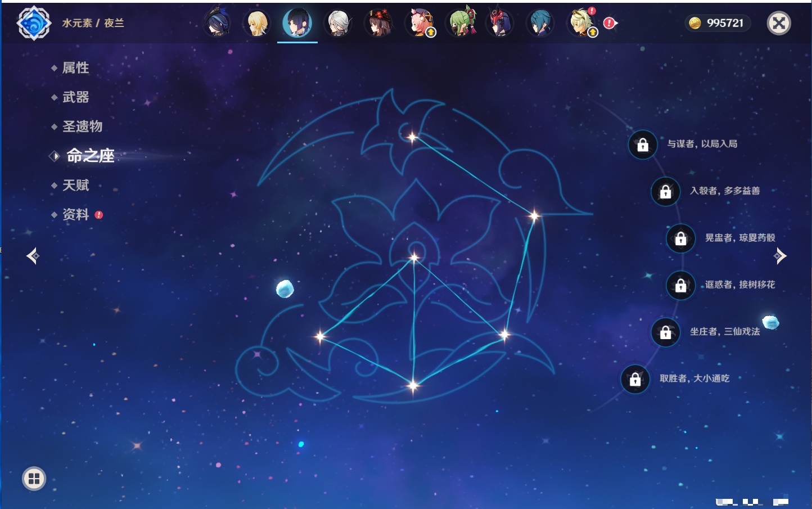Go to the next character with right arrow
This screenshot has height=509, width=812.
pos(780,256)
